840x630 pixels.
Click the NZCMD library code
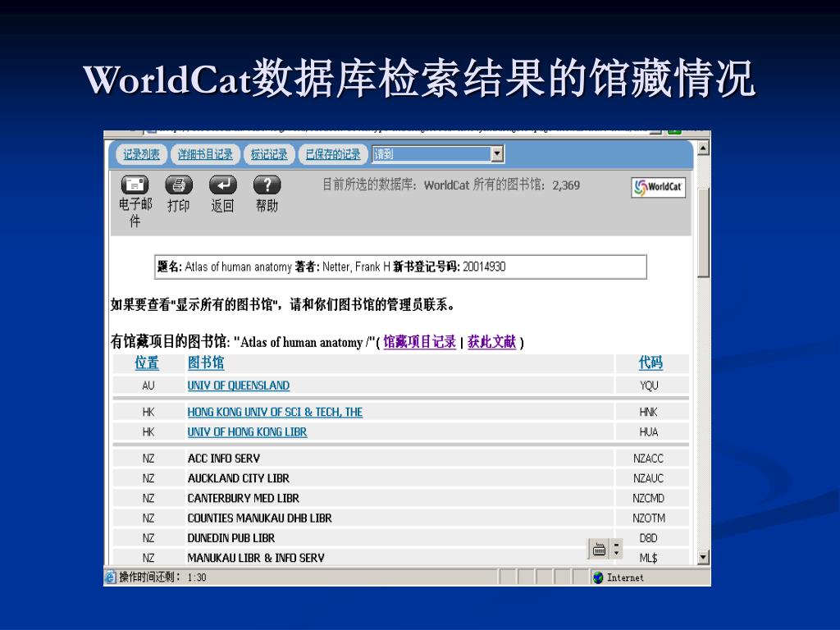[x=648, y=498]
